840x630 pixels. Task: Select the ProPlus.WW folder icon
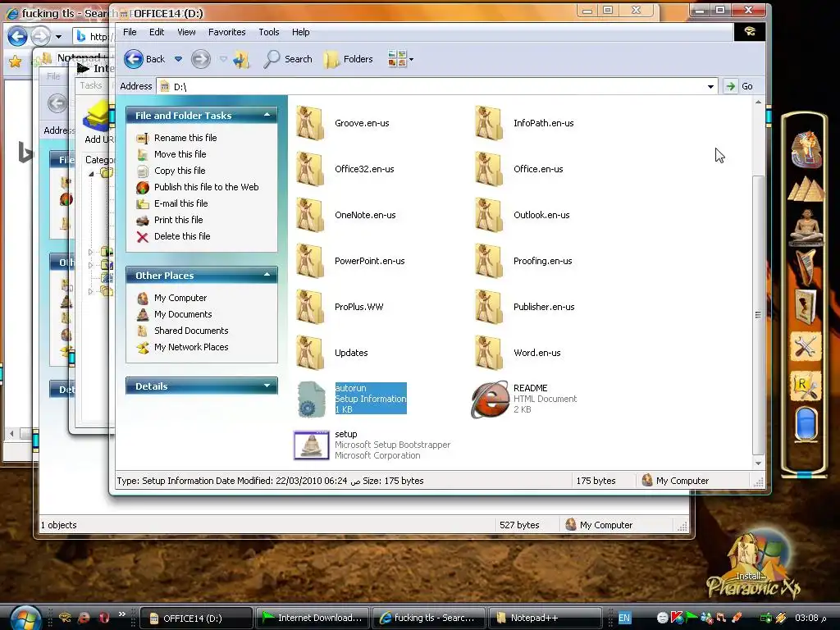pos(311,307)
